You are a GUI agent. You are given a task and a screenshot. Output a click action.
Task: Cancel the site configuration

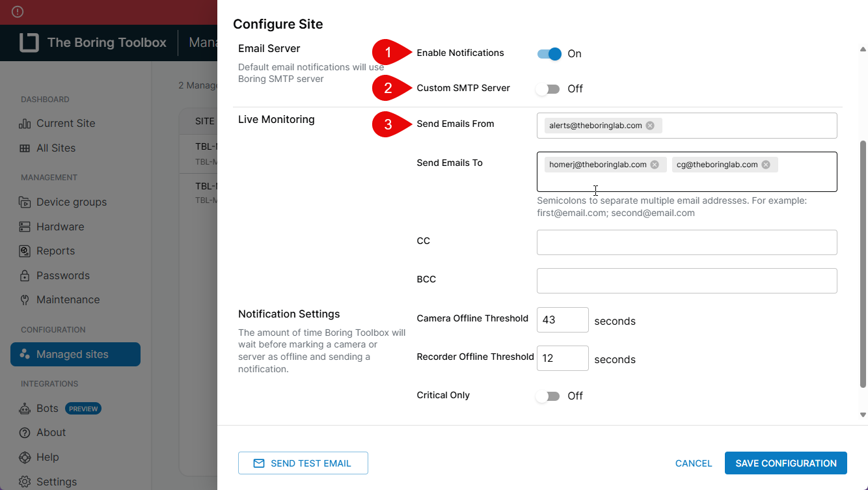694,463
